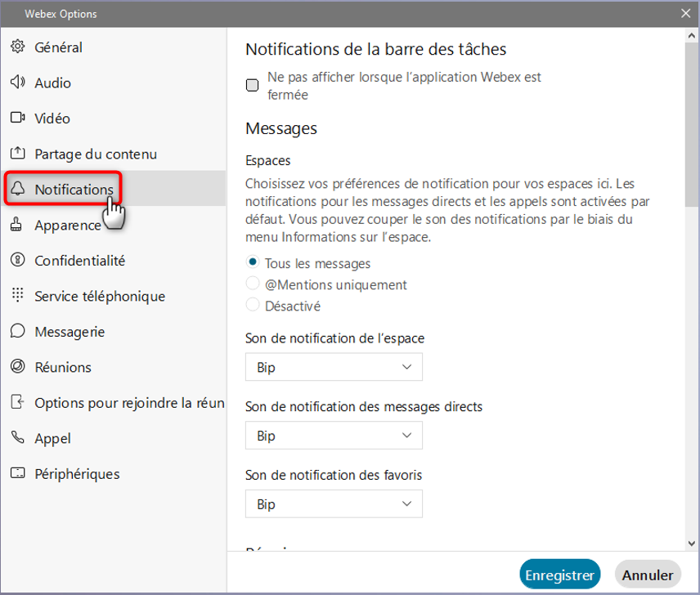
Task: Click the Enregistrer button
Action: (x=559, y=574)
